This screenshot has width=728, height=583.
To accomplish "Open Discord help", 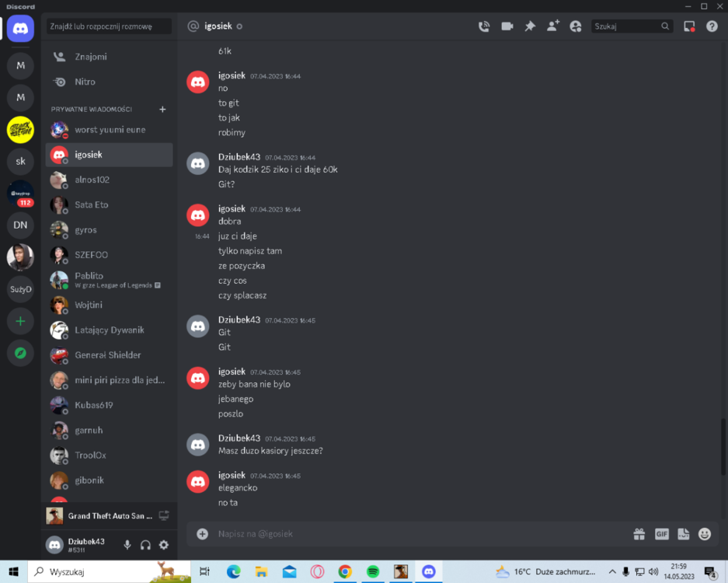I will pyautogui.click(x=712, y=26).
